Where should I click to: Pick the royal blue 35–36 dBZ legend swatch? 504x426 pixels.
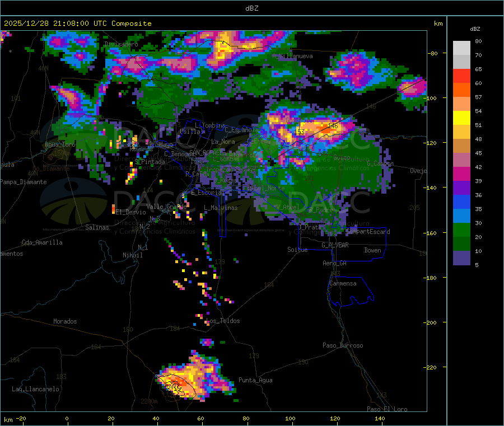(461, 202)
